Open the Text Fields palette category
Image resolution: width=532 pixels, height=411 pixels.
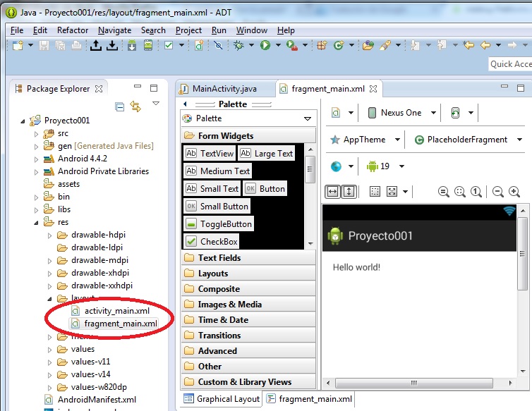point(248,258)
